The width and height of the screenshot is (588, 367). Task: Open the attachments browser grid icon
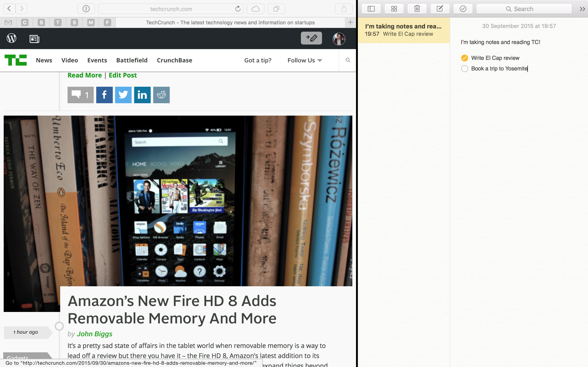pos(394,9)
